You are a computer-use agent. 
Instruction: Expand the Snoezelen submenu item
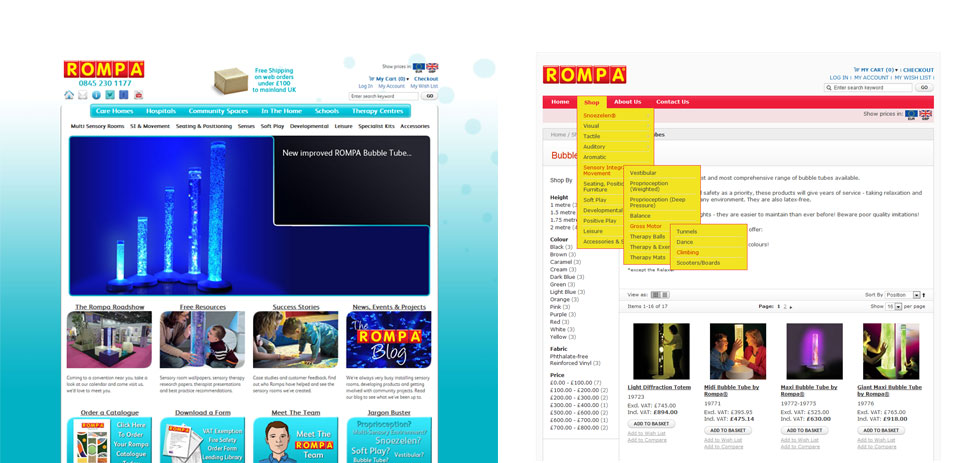pos(615,116)
